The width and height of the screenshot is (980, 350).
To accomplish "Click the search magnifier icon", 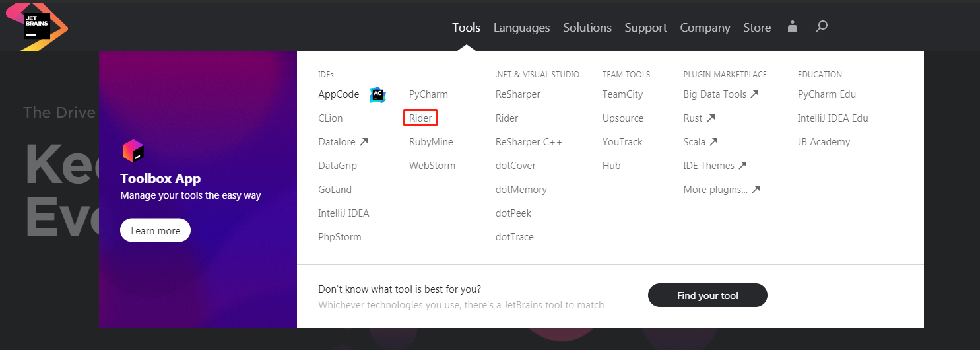I will pos(821,27).
